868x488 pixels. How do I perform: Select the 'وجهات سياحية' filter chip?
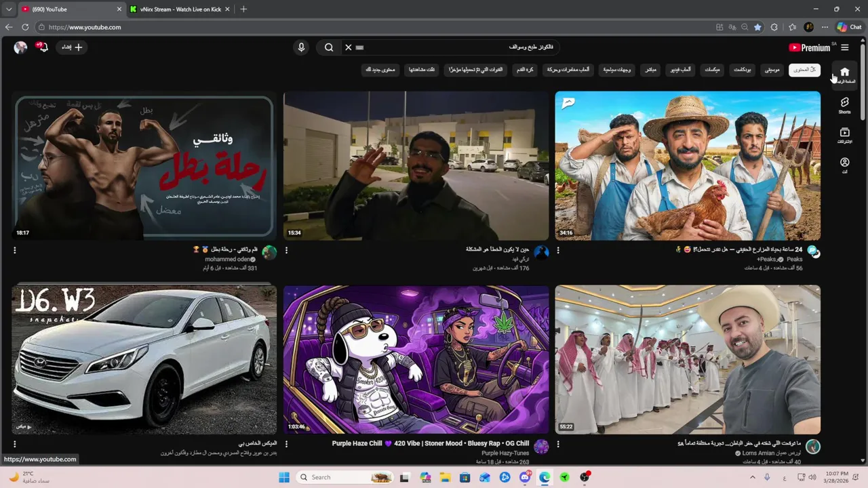coord(617,70)
